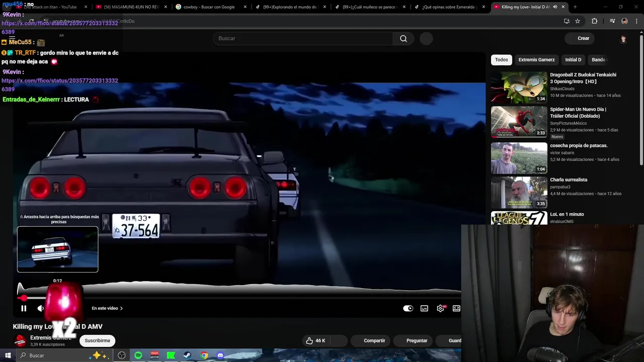Bookmark the page with the star icon

[x=578, y=21]
